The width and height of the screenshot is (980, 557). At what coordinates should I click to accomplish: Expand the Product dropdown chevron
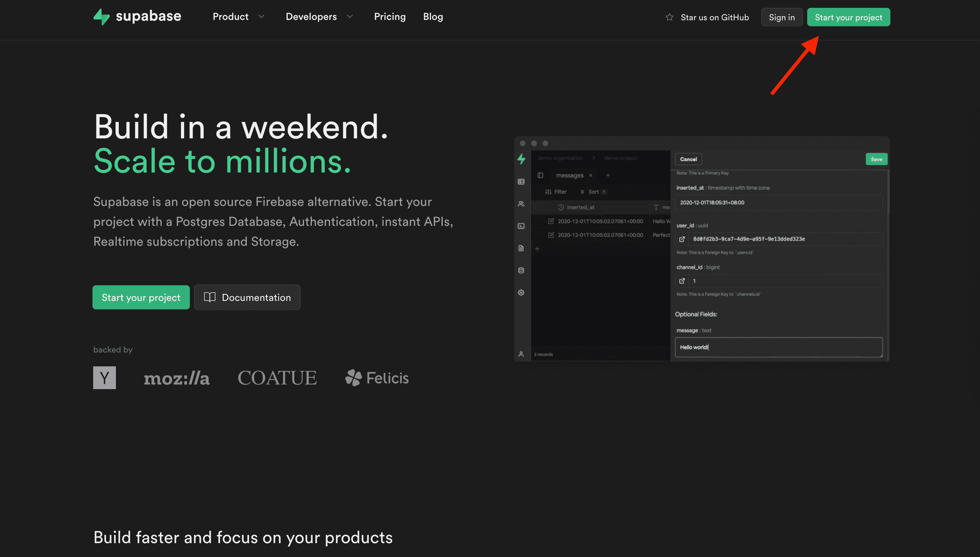click(261, 16)
